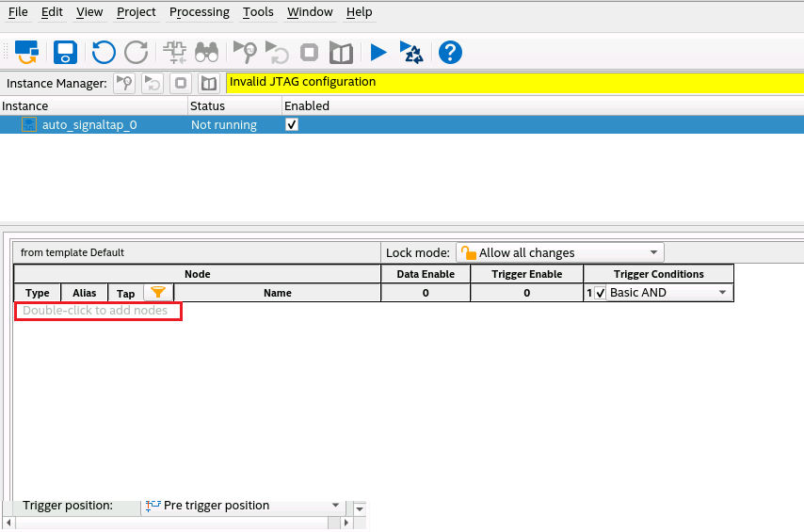
Task: Select the auto_signaltap_0 instance row
Action: point(89,124)
